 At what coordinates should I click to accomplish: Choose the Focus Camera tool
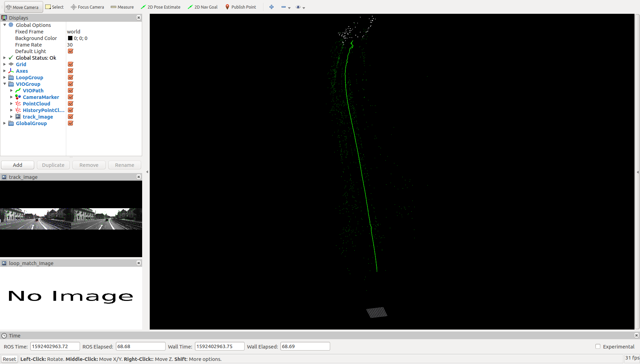87,7
